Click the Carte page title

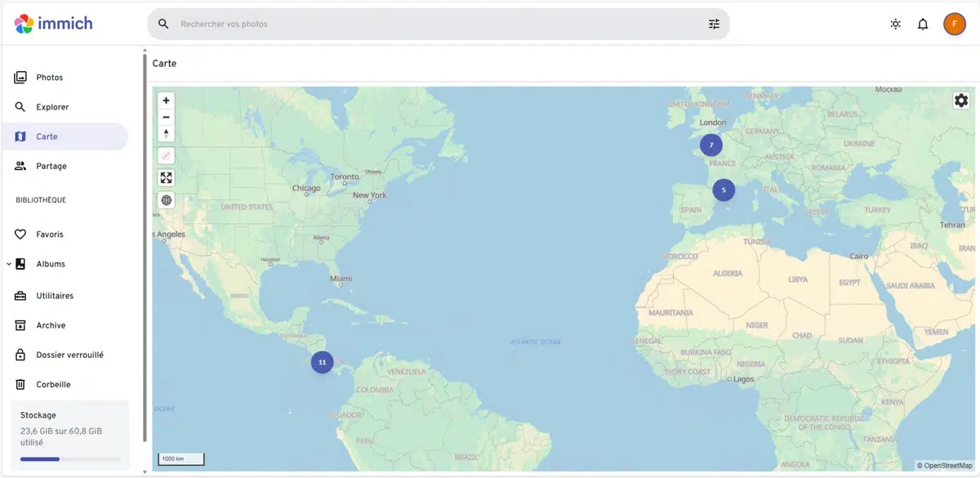(164, 63)
